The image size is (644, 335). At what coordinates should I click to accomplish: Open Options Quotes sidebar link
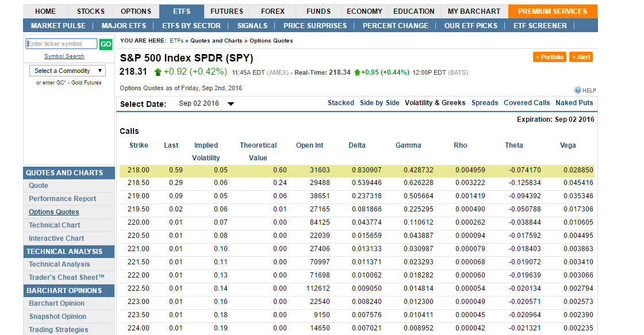[x=54, y=212]
